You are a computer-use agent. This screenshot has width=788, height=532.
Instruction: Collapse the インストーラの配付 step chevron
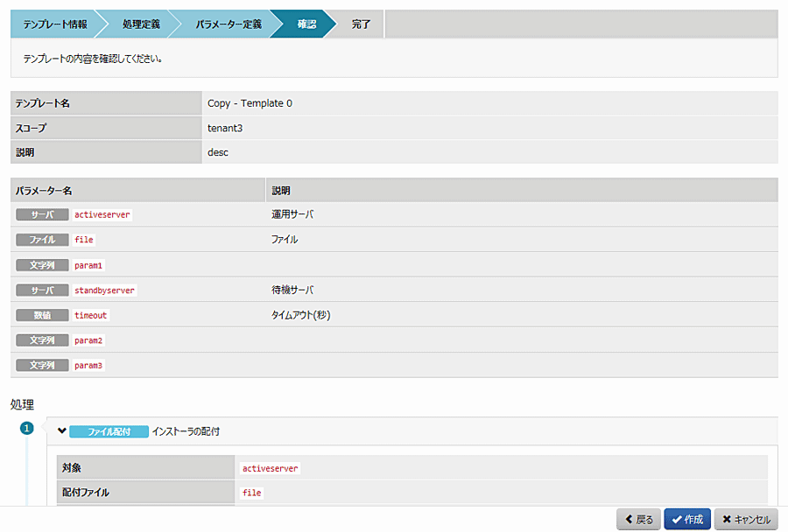point(62,431)
